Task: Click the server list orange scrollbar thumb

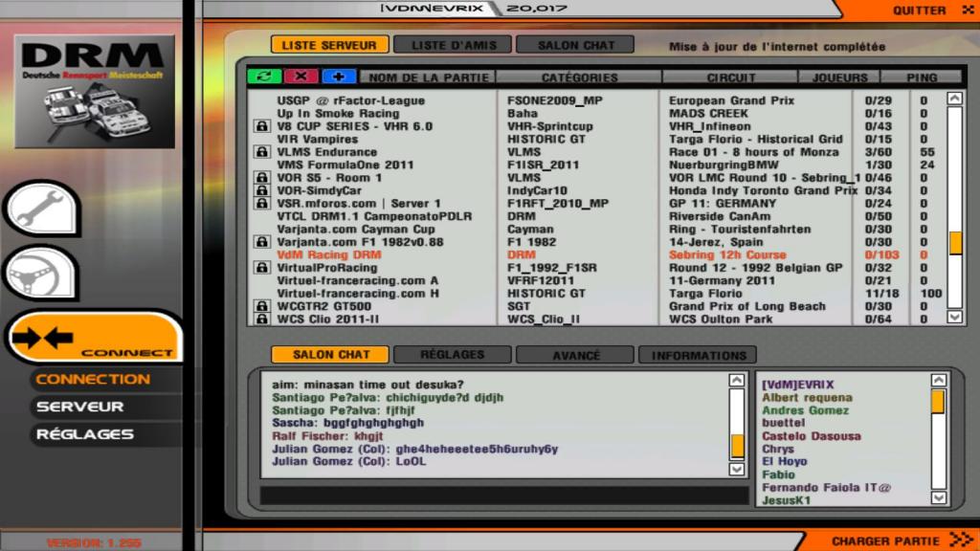Action: coord(955,242)
